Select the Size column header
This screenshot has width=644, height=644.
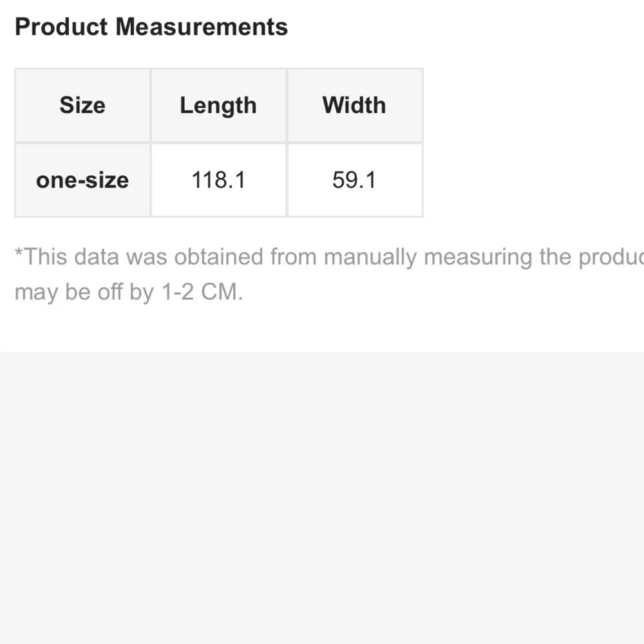point(82,105)
